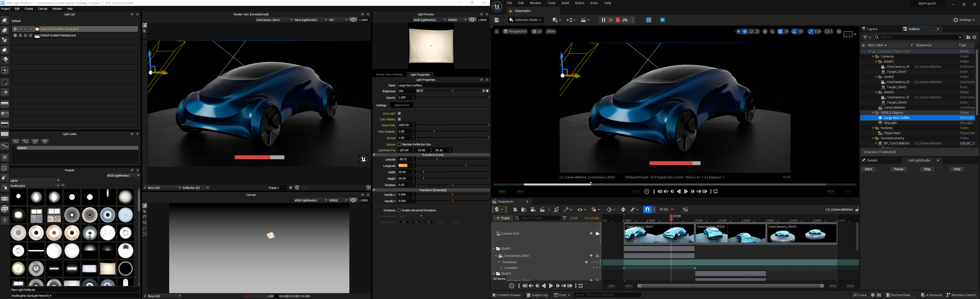The image size is (980, 299).
Task: Enable Advanced Rotations checkbox
Action: coord(399,210)
